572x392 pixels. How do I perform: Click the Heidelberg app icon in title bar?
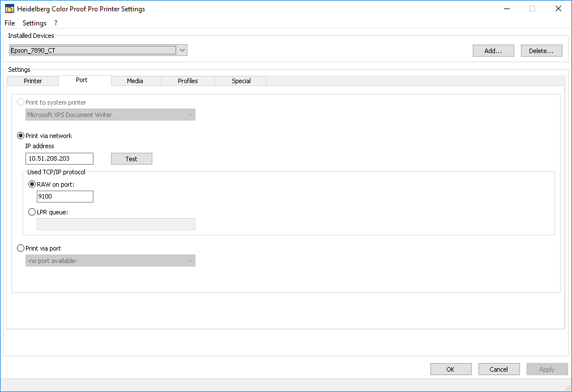[x=9, y=8]
